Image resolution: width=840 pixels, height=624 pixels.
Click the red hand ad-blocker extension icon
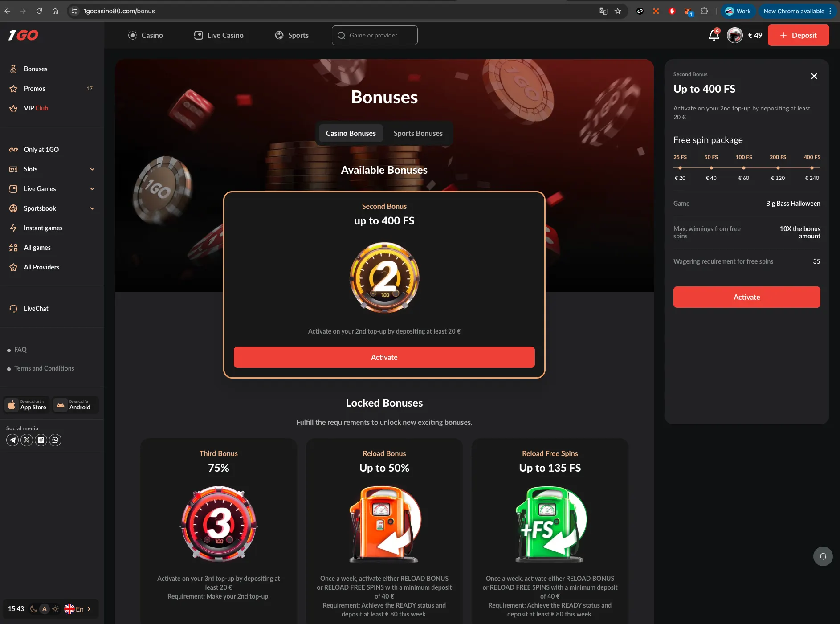coord(672,11)
